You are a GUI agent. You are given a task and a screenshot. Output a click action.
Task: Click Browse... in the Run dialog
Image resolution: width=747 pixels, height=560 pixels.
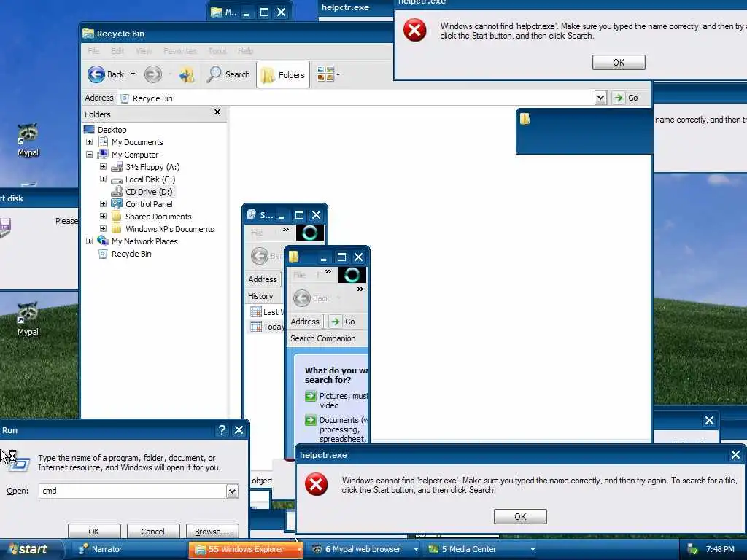pos(212,532)
